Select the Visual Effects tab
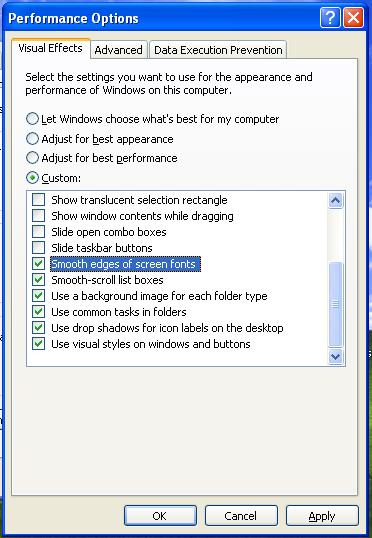The image size is (372, 538). pos(50,48)
